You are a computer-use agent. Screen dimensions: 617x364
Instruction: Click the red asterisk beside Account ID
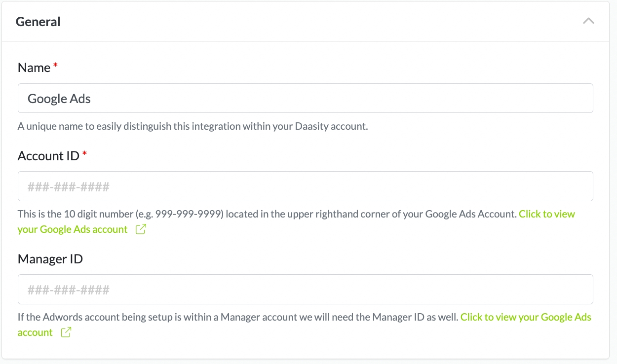pyautogui.click(x=85, y=154)
